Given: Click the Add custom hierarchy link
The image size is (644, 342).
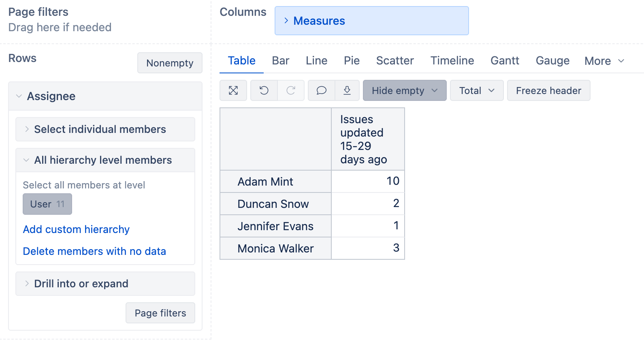Looking at the screenshot, I should click(76, 229).
